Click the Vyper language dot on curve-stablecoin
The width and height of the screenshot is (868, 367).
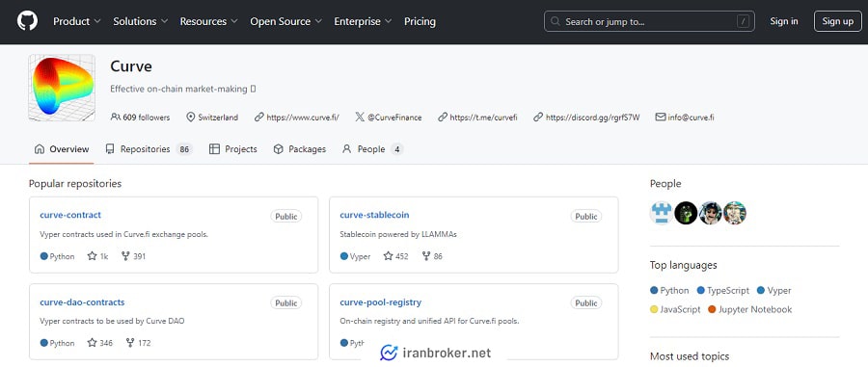pos(343,256)
